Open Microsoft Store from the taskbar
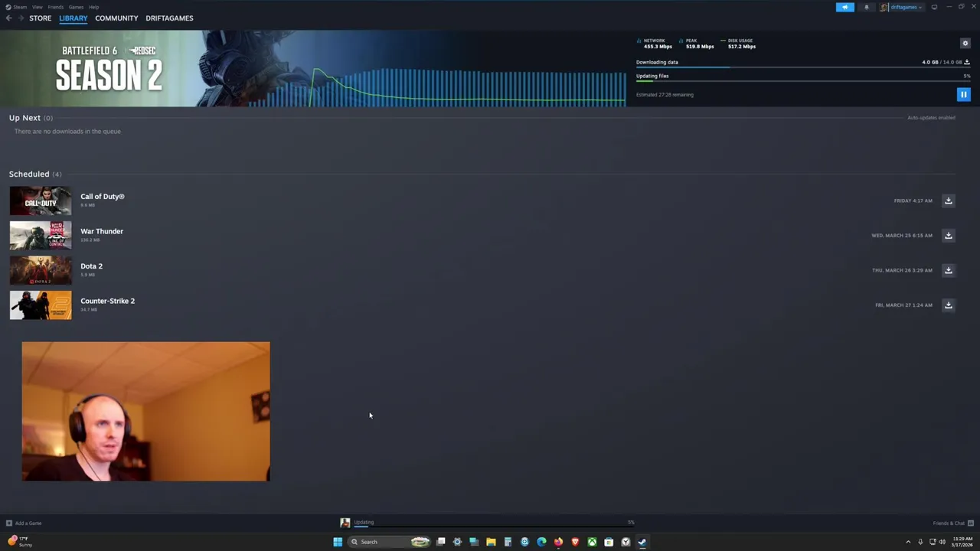980x551 pixels. point(609,542)
